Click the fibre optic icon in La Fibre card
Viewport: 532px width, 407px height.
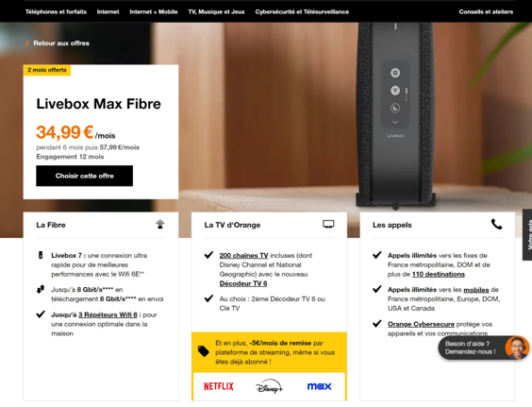160,224
